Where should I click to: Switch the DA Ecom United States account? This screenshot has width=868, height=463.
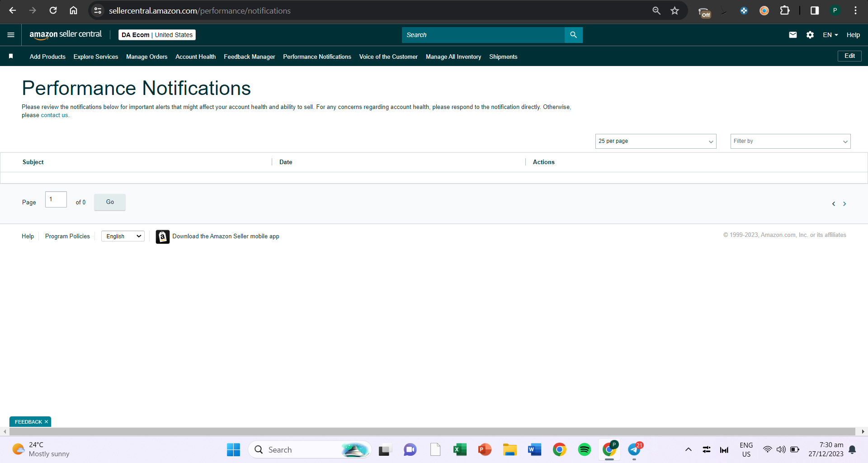[157, 35]
